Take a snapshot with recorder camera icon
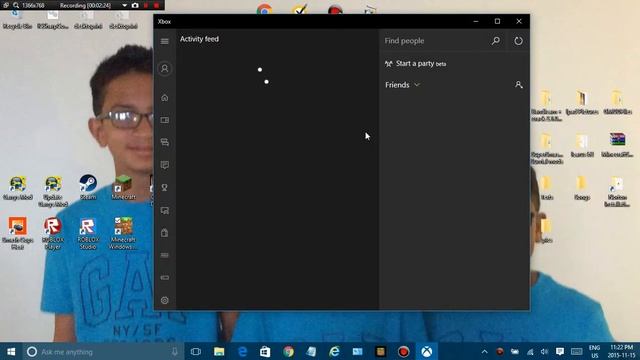This screenshot has width=640, height=360. 135,5
